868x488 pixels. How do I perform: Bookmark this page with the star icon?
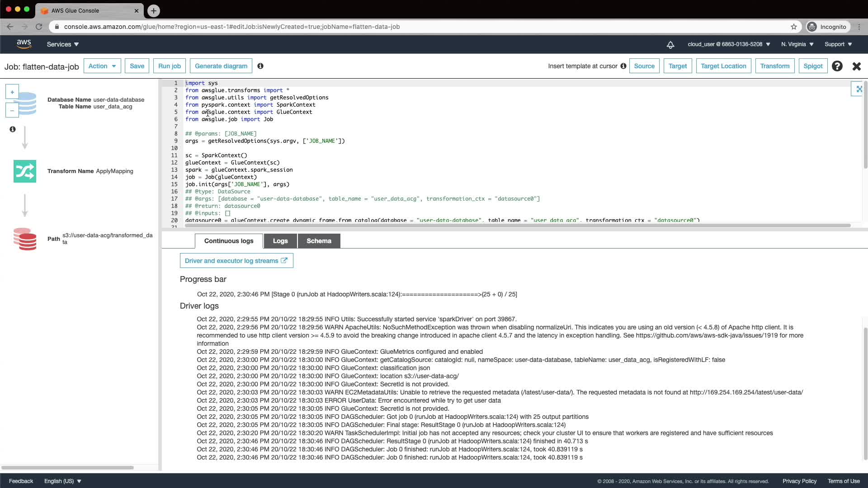coord(794,27)
